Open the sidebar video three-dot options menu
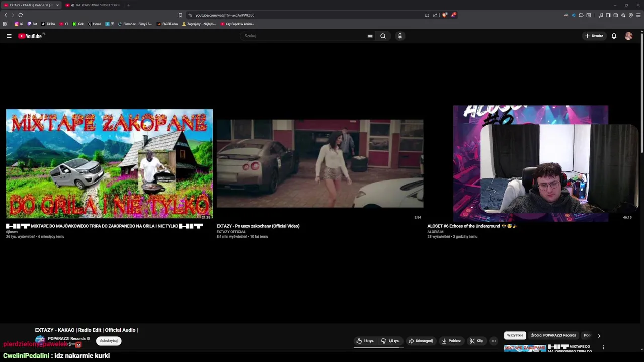 click(x=603, y=347)
